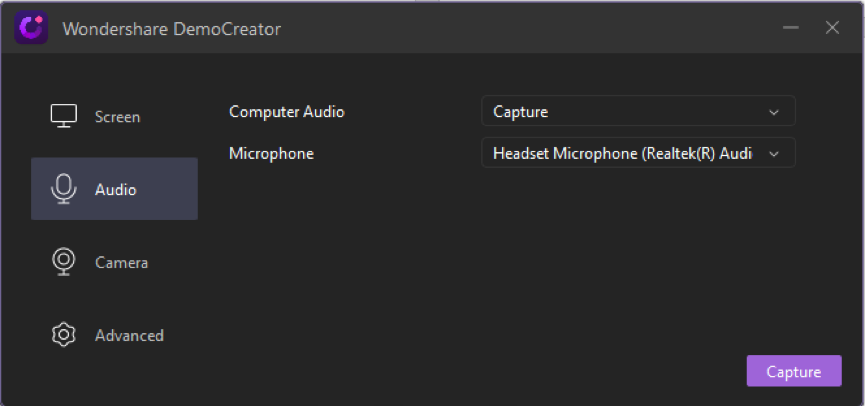This screenshot has width=865, height=406.
Task: Select the microphone icon in the sidebar
Action: 64,189
